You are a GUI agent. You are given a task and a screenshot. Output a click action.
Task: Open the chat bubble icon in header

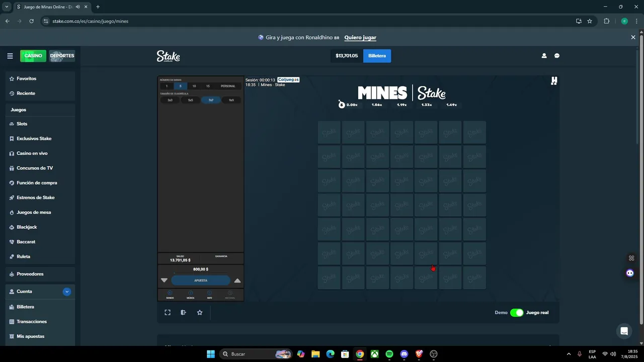(x=557, y=56)
